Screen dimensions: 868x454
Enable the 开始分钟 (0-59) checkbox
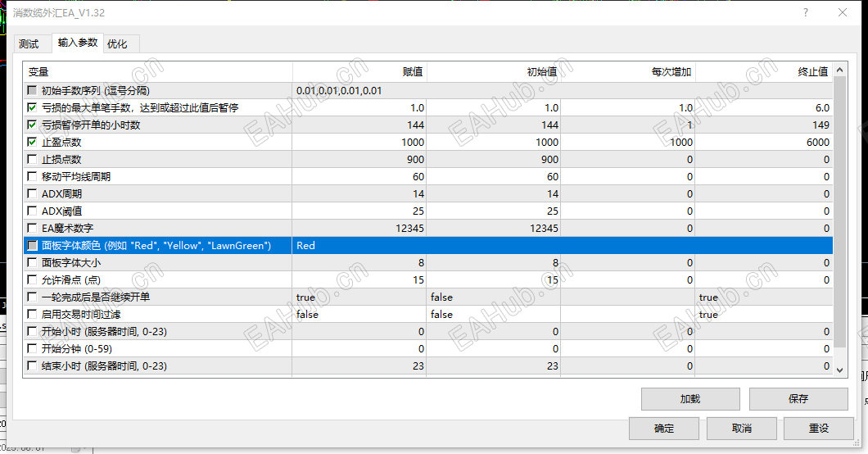tap(32, 348)
